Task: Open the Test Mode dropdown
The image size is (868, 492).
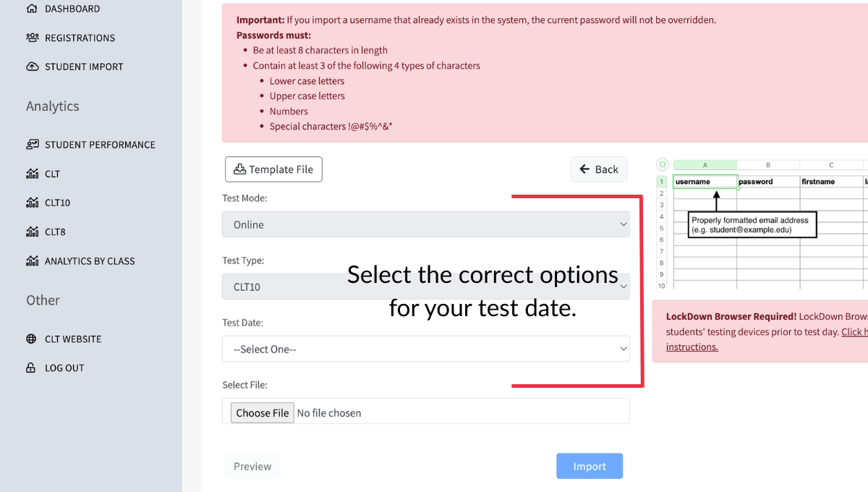Action: (425, 224)
